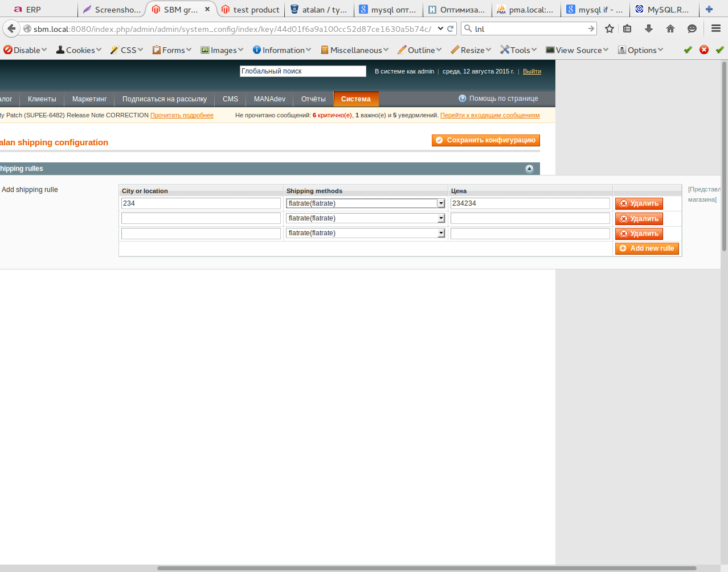Open the Resize developer toolbar menu
This screenshot has height=572, width=728.
(x=471, y=50)
